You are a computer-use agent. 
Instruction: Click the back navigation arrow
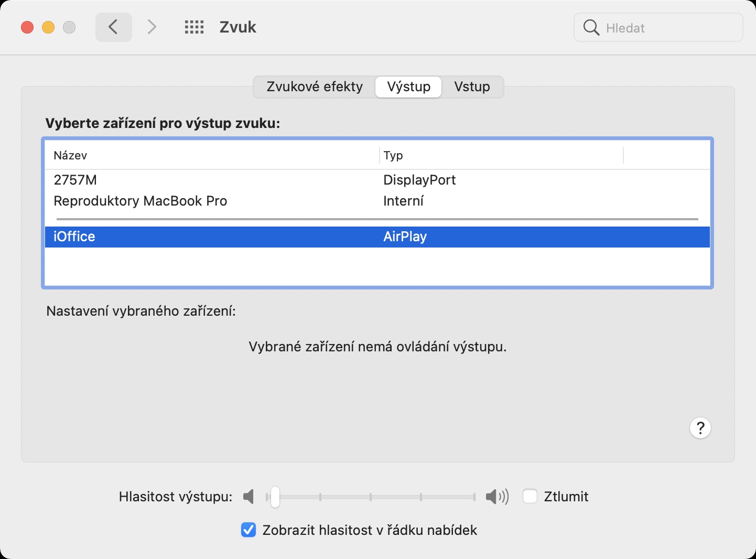pos(113,27)
